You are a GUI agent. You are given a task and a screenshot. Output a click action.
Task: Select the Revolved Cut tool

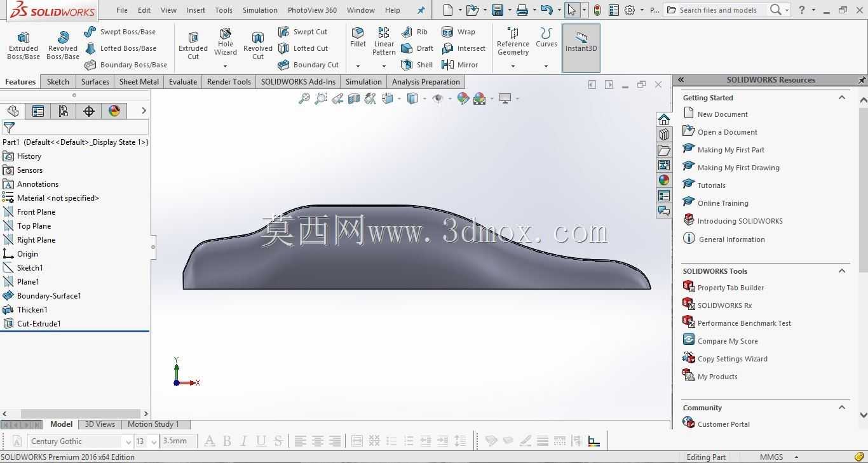(258, 45)
